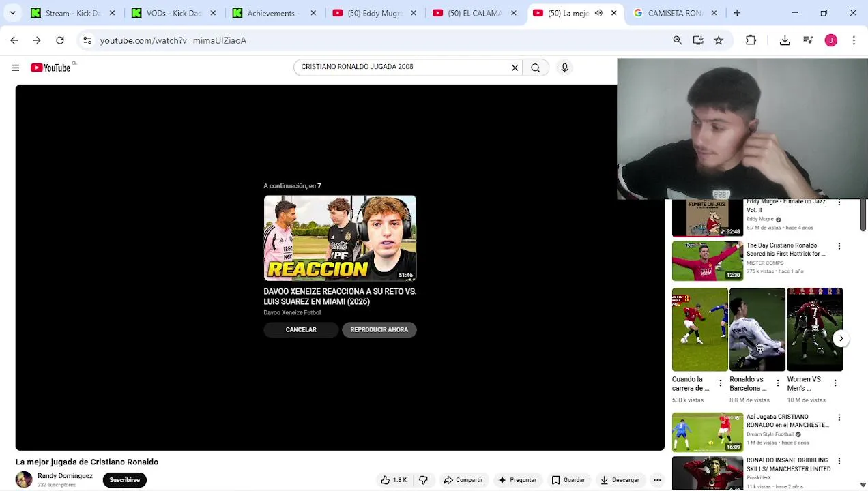Screen dimensions: 868x491
Task: Open browser zoom magnifier icon
Action: tap(678, 40)
